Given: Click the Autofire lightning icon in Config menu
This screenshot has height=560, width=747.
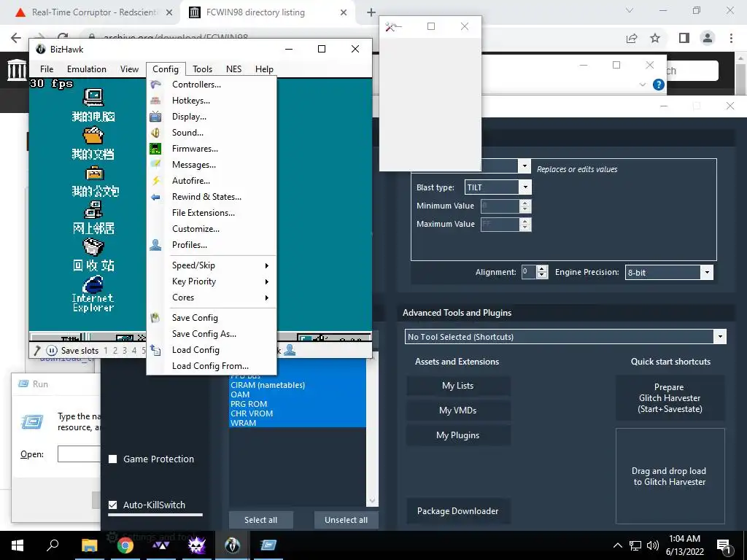Looking at the screenshot, I should tap(155, 181).
